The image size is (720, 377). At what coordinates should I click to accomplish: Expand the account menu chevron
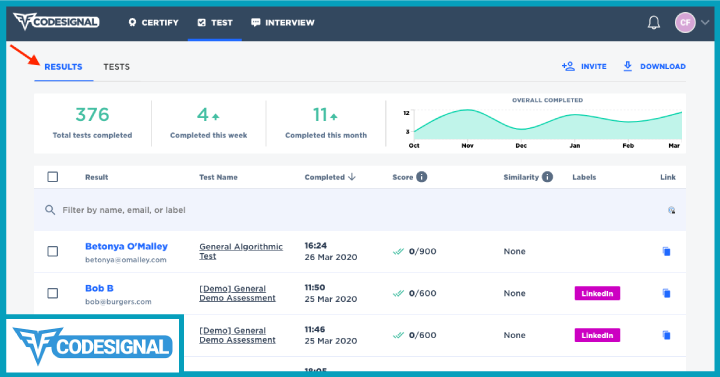705,23
